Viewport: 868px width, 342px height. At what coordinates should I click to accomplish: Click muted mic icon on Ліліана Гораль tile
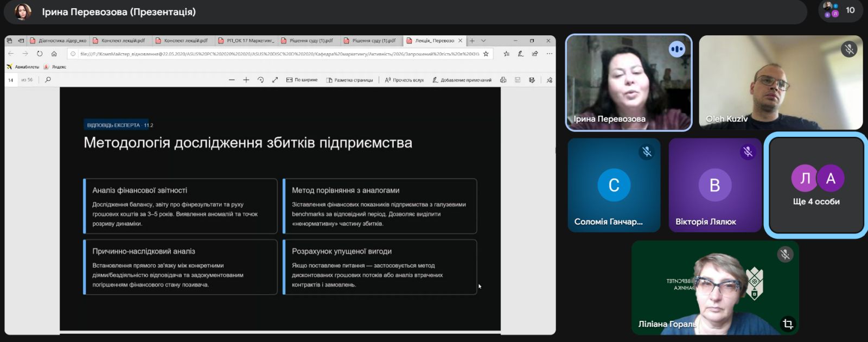tap(784, 254)
